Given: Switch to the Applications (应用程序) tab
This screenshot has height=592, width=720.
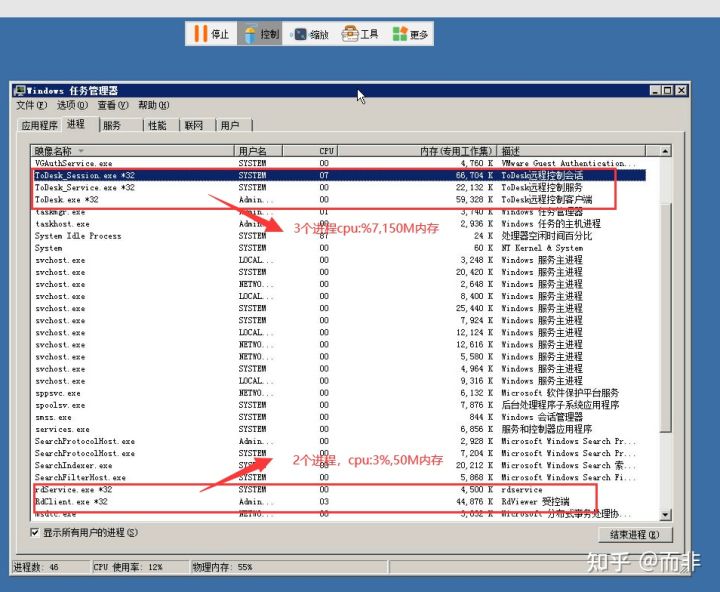Looking at the screenshot, I should pyautogui.click(x=39, y=125).
